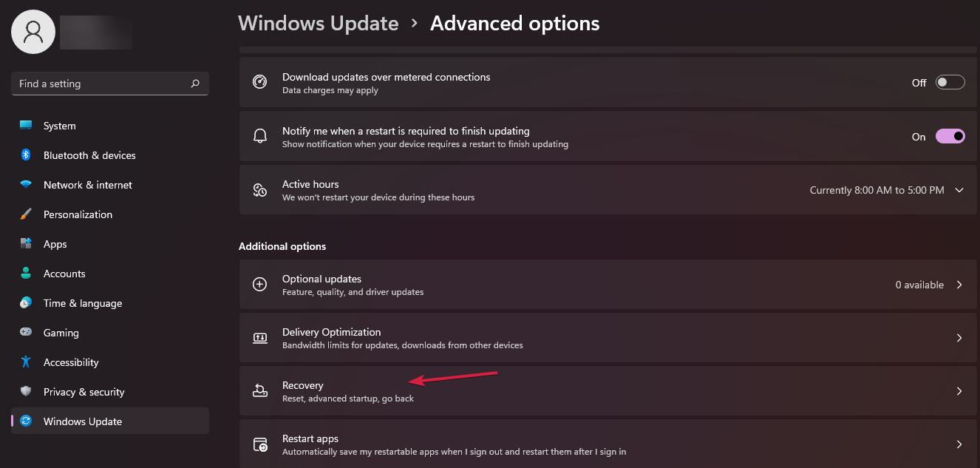Image resolution: width=980 pixels, height=468 pixels.
Task: Click the user profile avatar
Action: tap(33, 32)
